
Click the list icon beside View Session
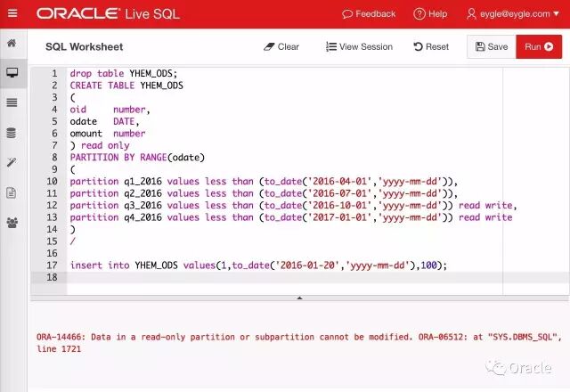pos(330,46)
